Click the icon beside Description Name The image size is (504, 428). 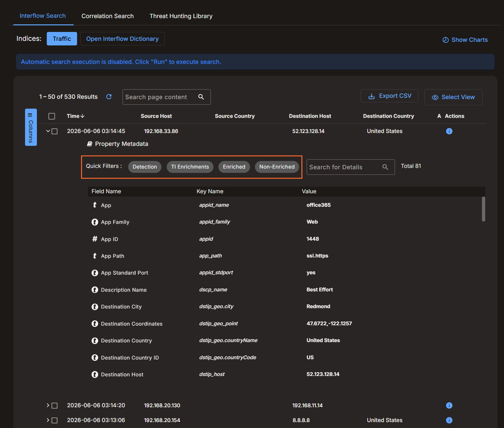tap(95, 290)
